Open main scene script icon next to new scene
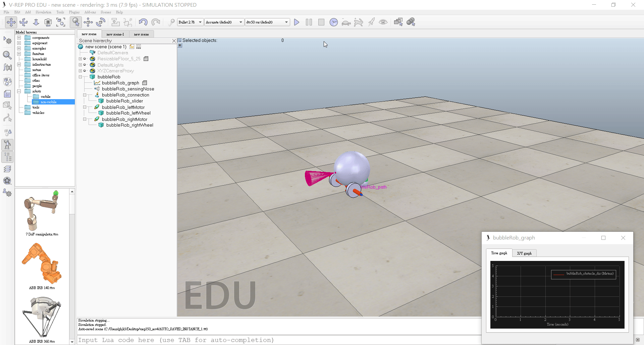644x345 pixels. coord(132,47)
